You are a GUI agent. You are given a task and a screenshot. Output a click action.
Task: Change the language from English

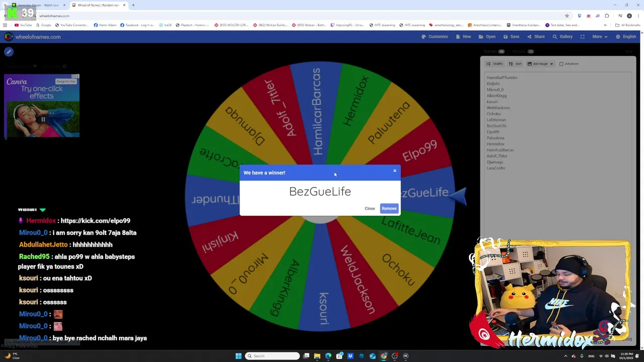click(626, 37)
